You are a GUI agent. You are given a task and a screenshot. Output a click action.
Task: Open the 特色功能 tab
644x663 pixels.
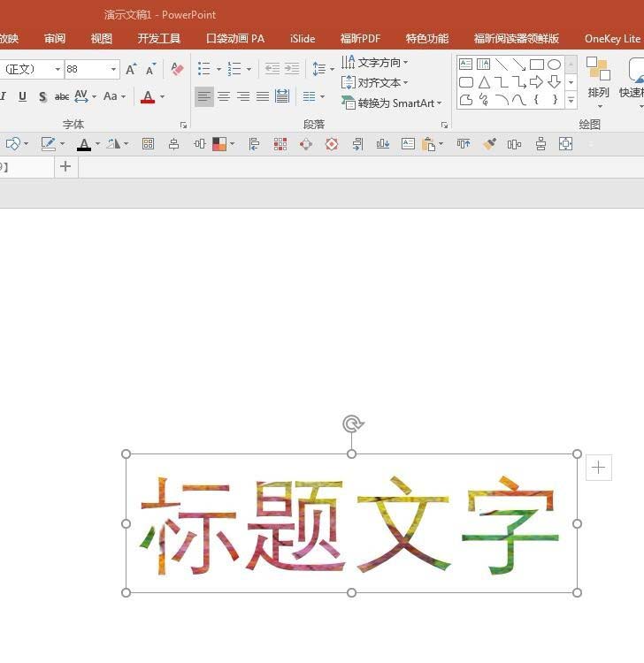[x=427, y=39]
